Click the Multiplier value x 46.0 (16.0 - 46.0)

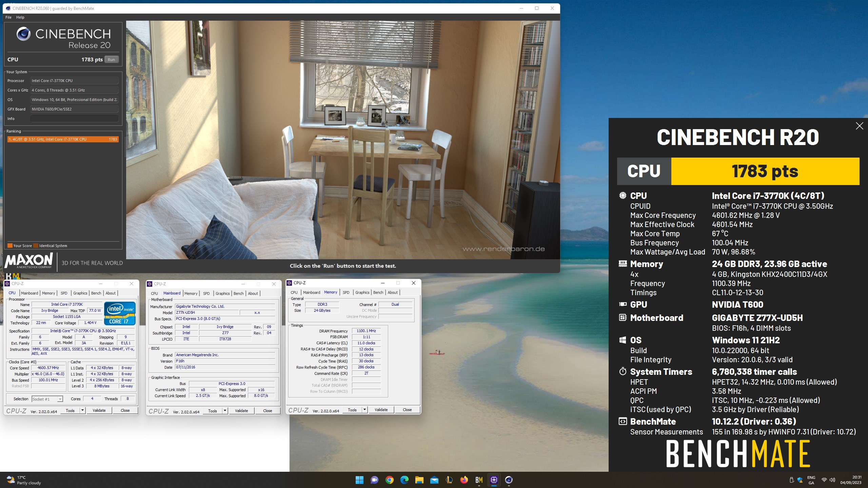coord(48,374)
